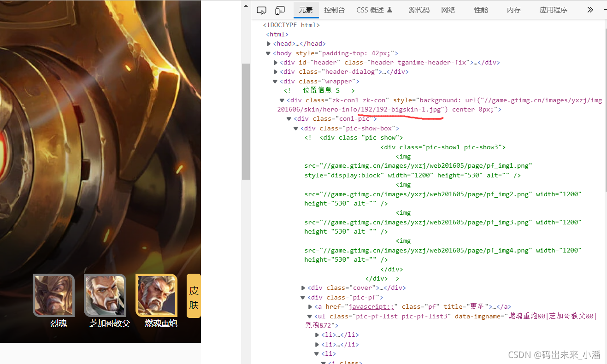Screen dimensions: 607x364
Task: Toggle device emulation toolbar icon
Action: (x=280, y=10)
